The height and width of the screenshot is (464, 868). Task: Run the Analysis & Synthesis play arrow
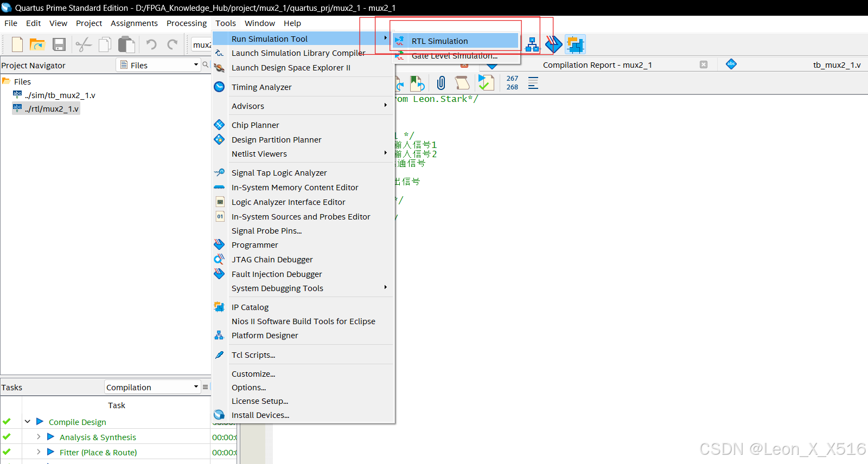point(50,436)
